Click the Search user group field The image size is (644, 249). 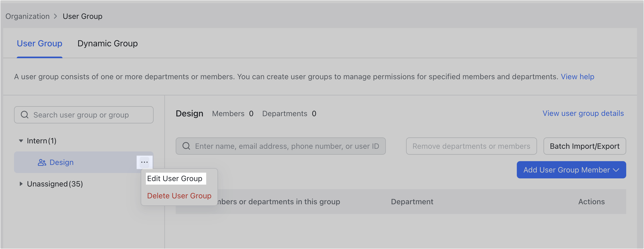[x=84, y=115]
